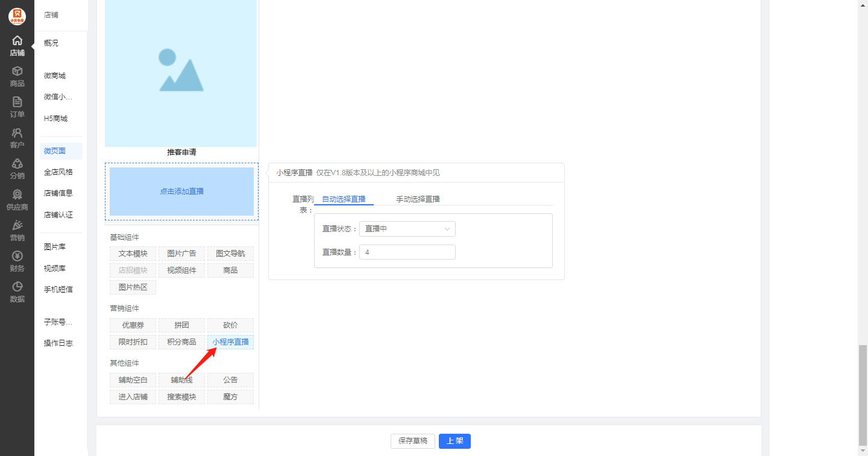Open the 财务 finance icon
Viewport: 868px width, 456px height.
[17, 261]
